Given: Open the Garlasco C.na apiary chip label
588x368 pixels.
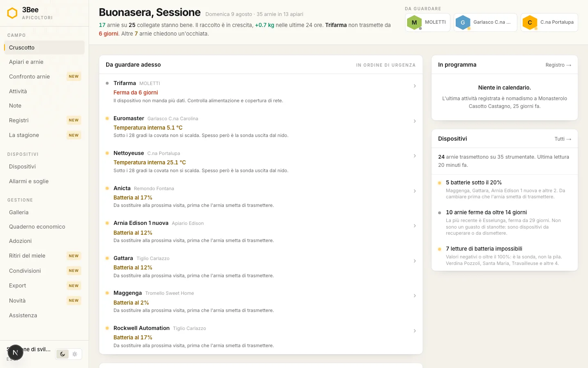Looking at the screenshot, I should [x=492, y=22].
